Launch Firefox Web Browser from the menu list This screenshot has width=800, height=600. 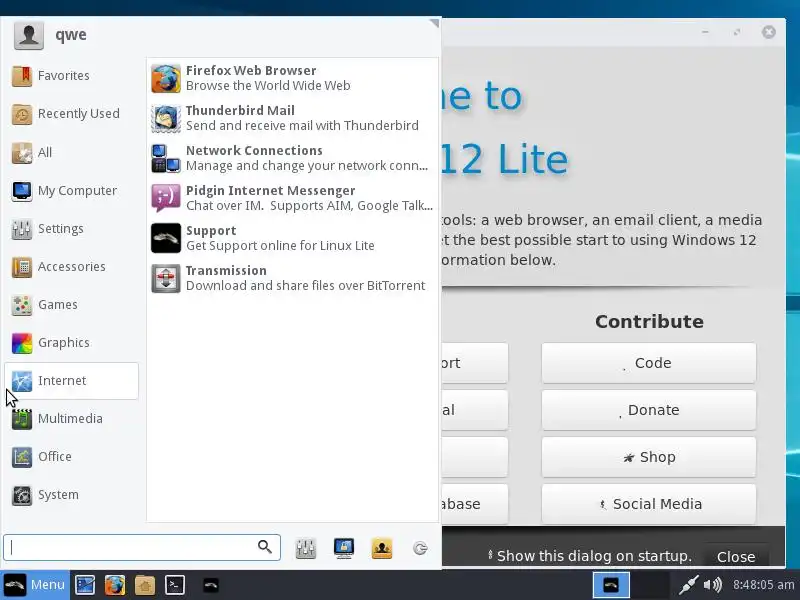292,78
